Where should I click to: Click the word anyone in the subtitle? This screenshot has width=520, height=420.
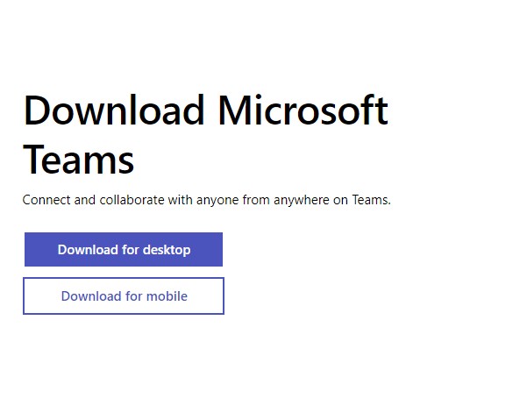[x=217, y=201]
